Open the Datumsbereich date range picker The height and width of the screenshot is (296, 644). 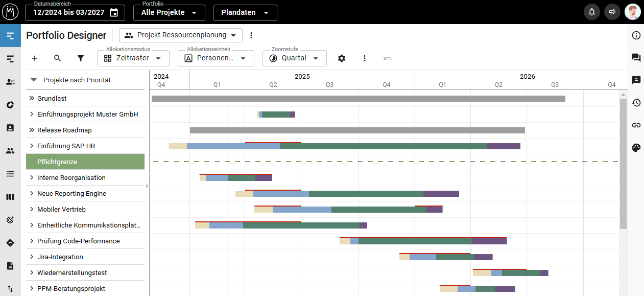[x=75, y=12]
